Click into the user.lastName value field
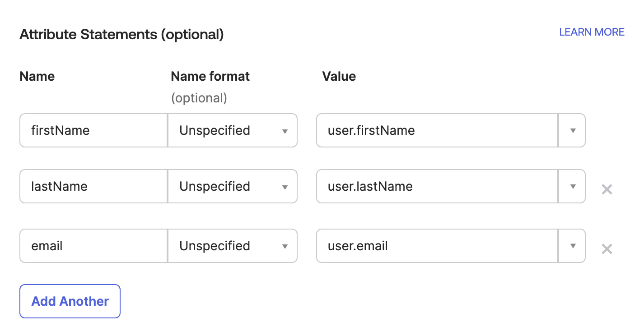Screen dimensions: 644x331 [x=437, y=186]
